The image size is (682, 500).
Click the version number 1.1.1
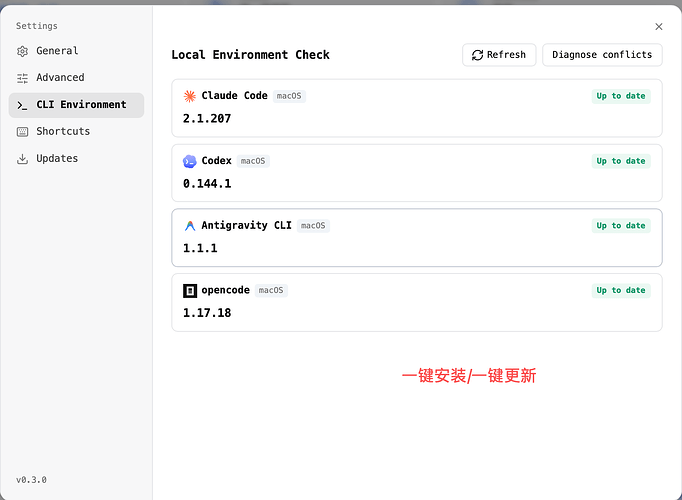point(200,248)
